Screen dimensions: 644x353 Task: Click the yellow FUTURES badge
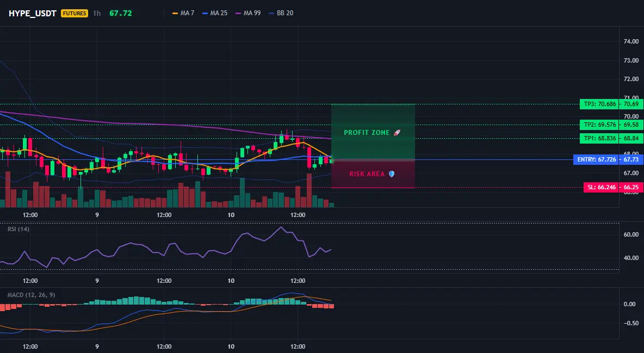(75, 13)
